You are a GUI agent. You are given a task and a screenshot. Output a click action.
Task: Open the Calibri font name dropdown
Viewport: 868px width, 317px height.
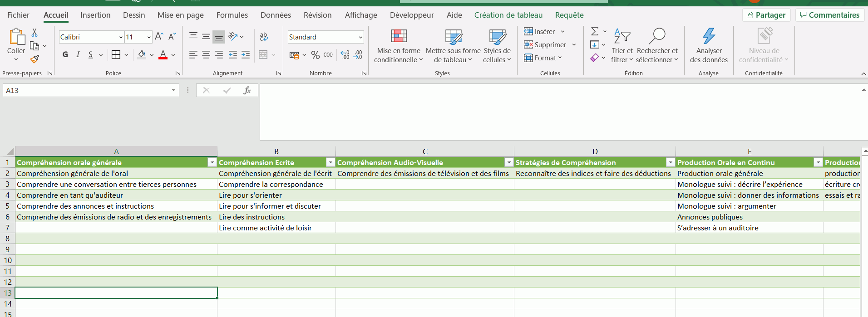coord(121,37)
